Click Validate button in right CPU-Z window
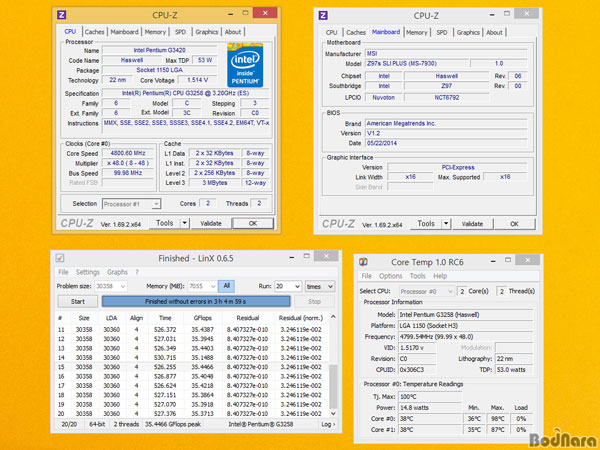This screenshot has height=450, width=600. [x=472, y=223]
